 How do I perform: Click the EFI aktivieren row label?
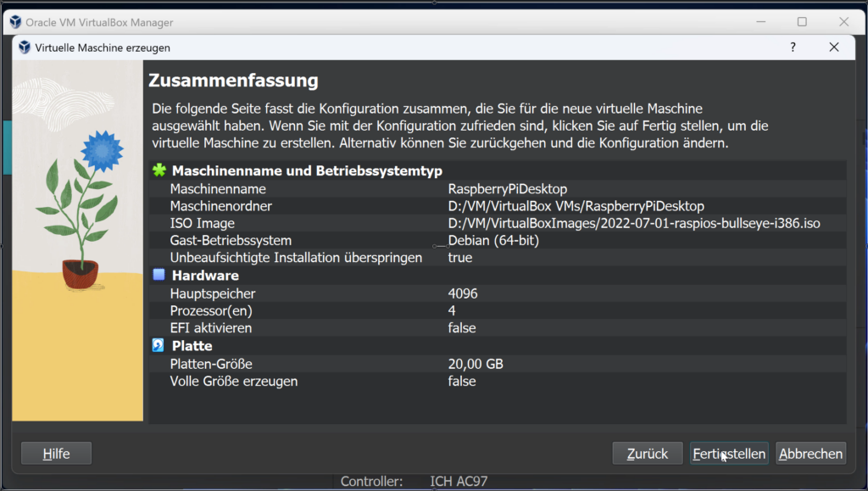[x=211, y=327]
